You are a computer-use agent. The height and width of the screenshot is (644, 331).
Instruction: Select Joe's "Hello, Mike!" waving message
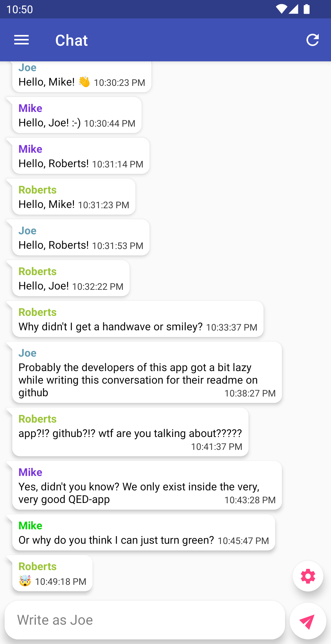82,77
